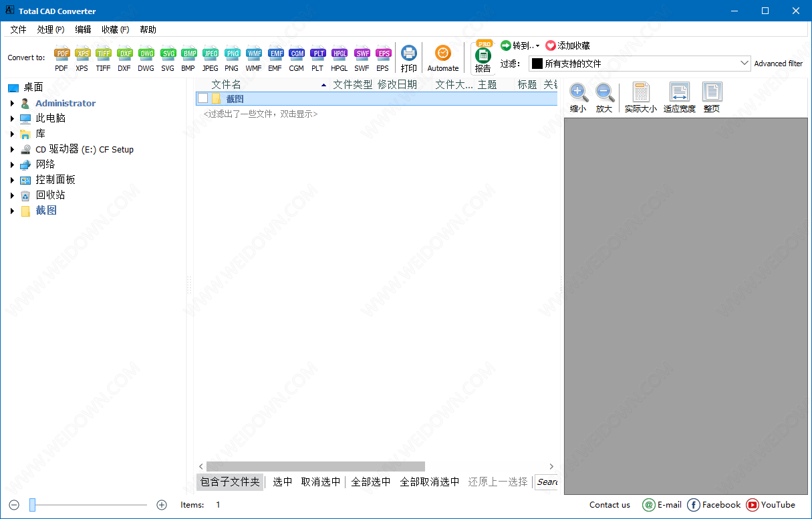Toggle the 包含子文件夹 option
Screen dimensions: 812x519
click(230, 482)
